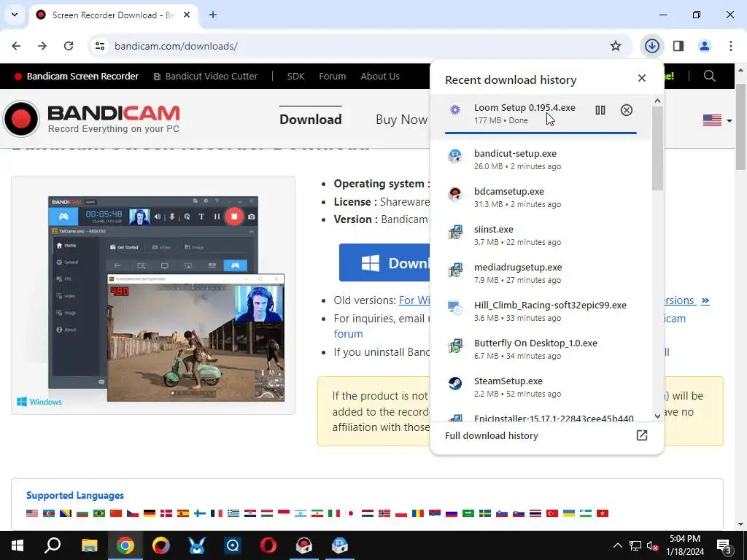The height and width of the screenshot is (560, 747).
Task: Open the Chrome profile avatar
Action: 704,46
